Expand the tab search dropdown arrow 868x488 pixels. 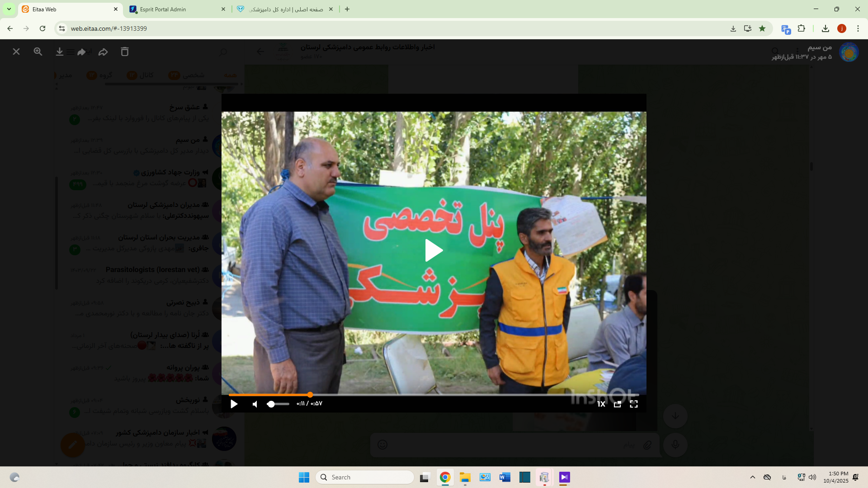9,9
